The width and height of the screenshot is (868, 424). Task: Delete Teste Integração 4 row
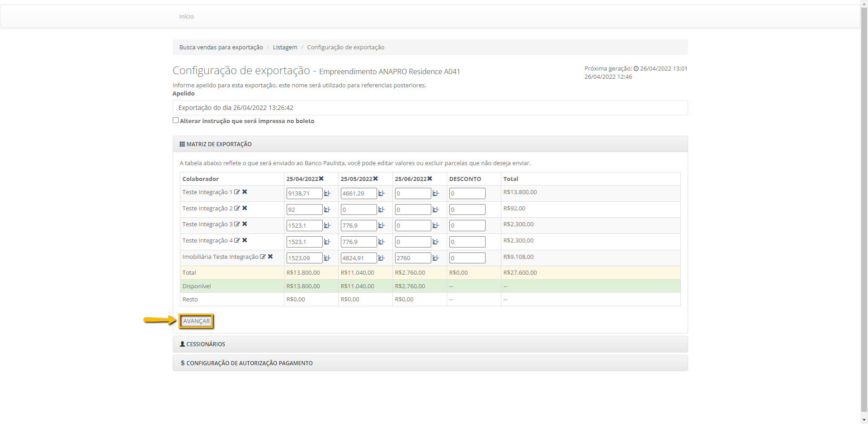click(x=245, y=240)
